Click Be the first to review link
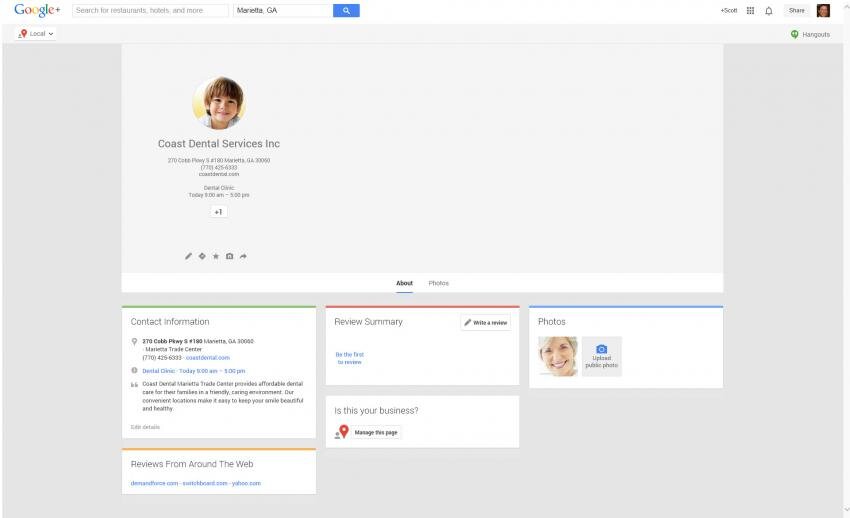Image resolution: width=850 pixels, height=518 pixels. (x=350, y=358)
